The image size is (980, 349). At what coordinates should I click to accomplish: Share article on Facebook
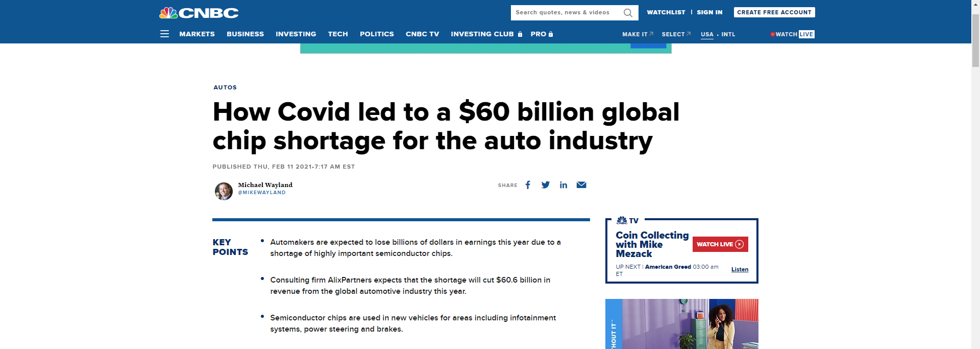[528, 185]
